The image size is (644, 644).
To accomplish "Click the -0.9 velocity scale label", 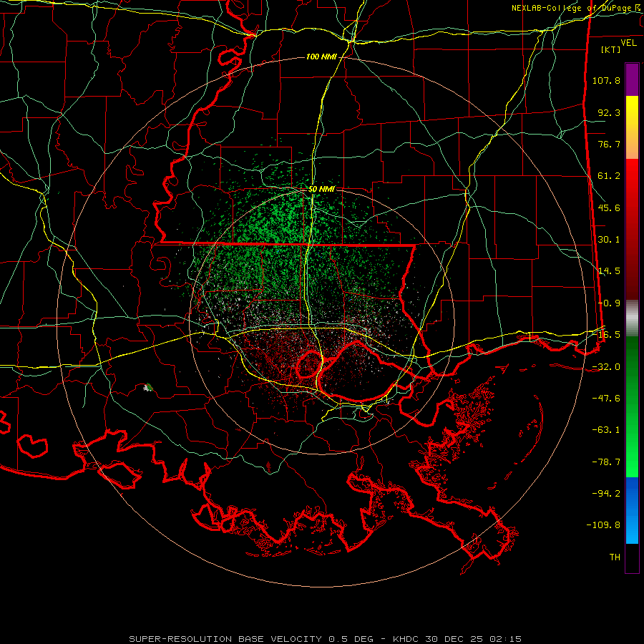I will 609,303.
